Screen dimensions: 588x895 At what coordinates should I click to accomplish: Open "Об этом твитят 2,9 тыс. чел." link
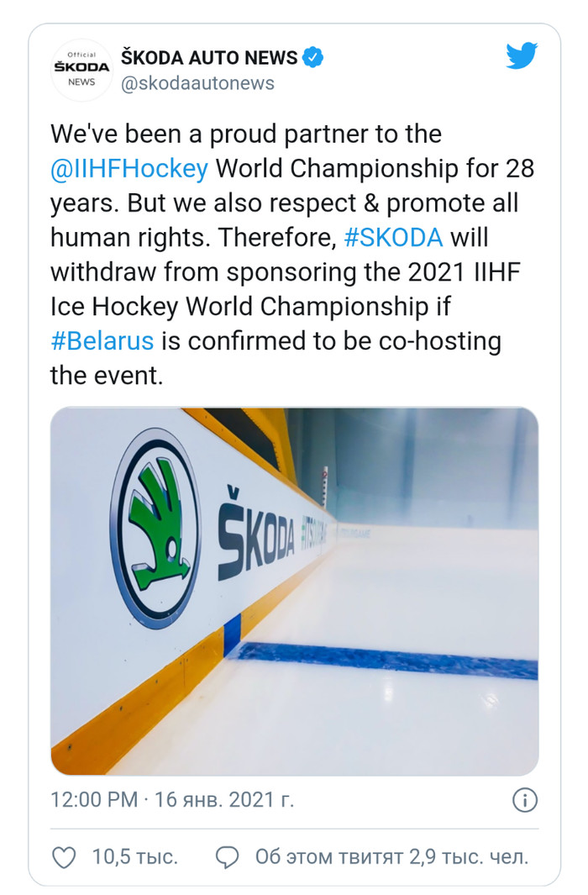391,857
